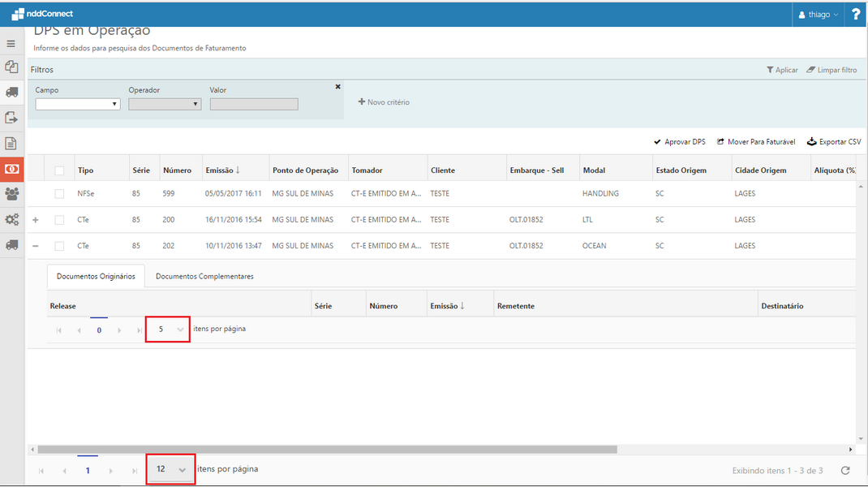
Task: Open the question mark help icon
Action: click(x=856, y=15)
